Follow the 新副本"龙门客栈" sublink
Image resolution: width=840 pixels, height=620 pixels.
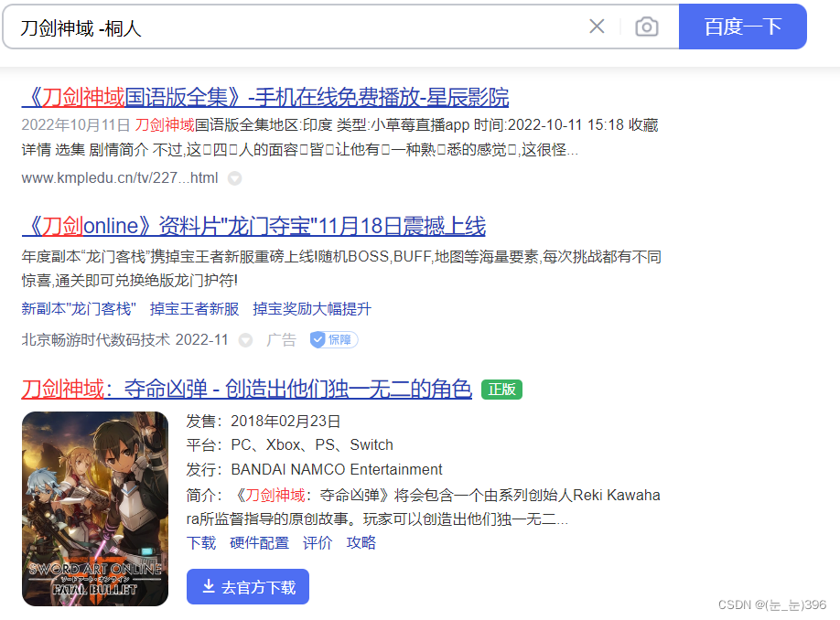pos(79,309)
